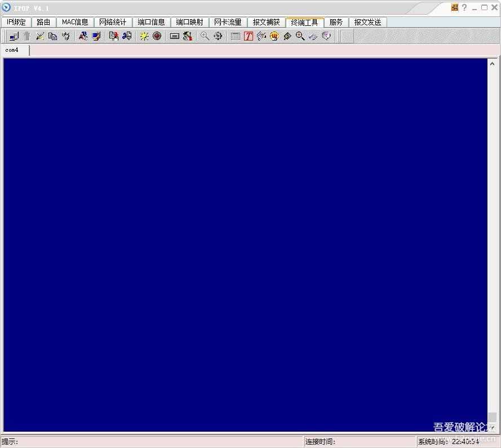Click the red italic T icon
The width and height of the screenshot is (501, 448).
249,36
